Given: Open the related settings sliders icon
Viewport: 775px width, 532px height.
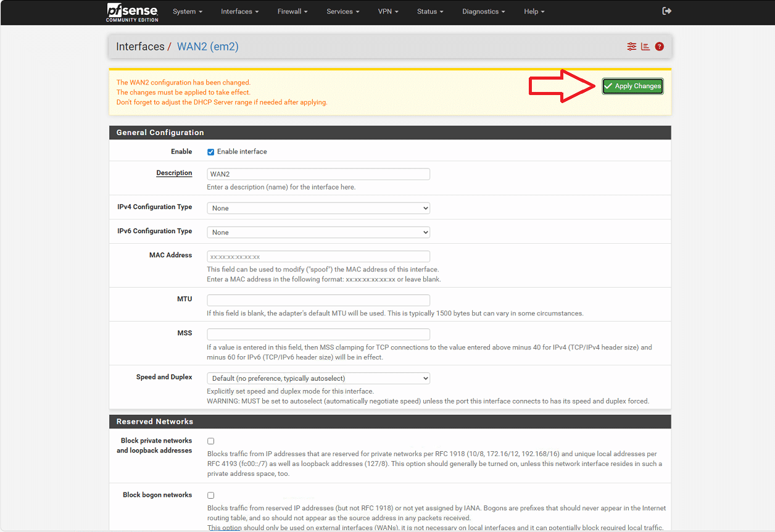Looking at the screenshot, I should 632,46.
